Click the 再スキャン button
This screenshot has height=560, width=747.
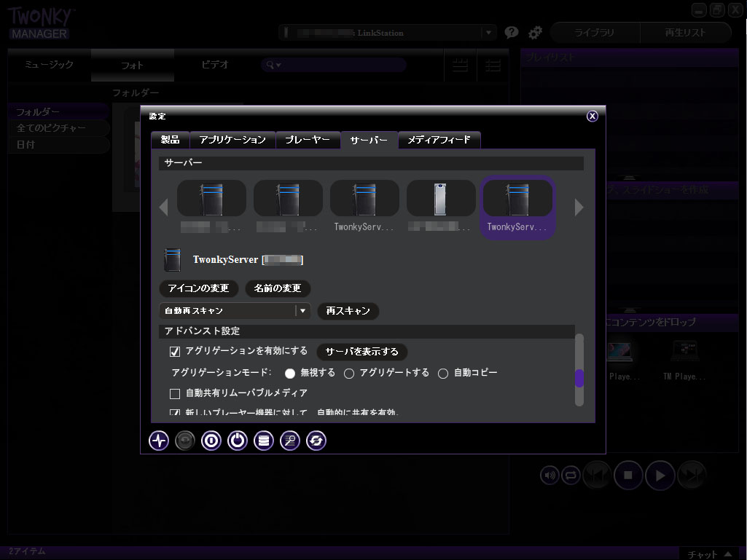pyautogui.click(x=348, y=311)
